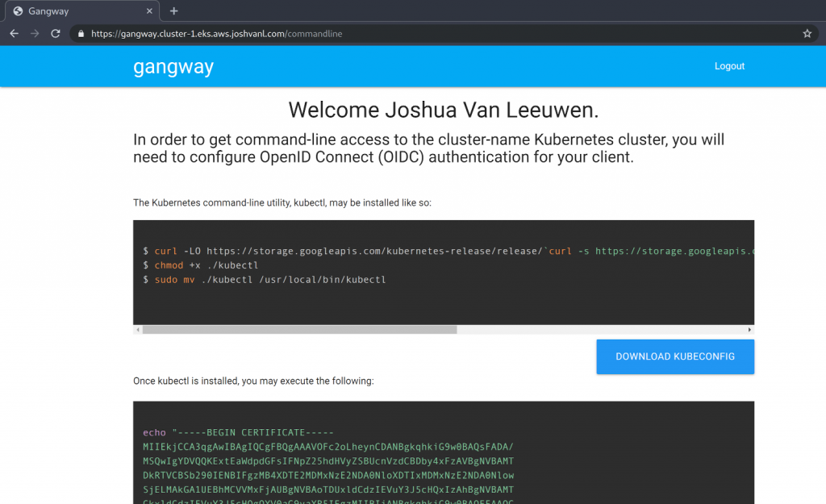Click the address bar URL
The width and height of the screenshot is (826, 504).
216,34
